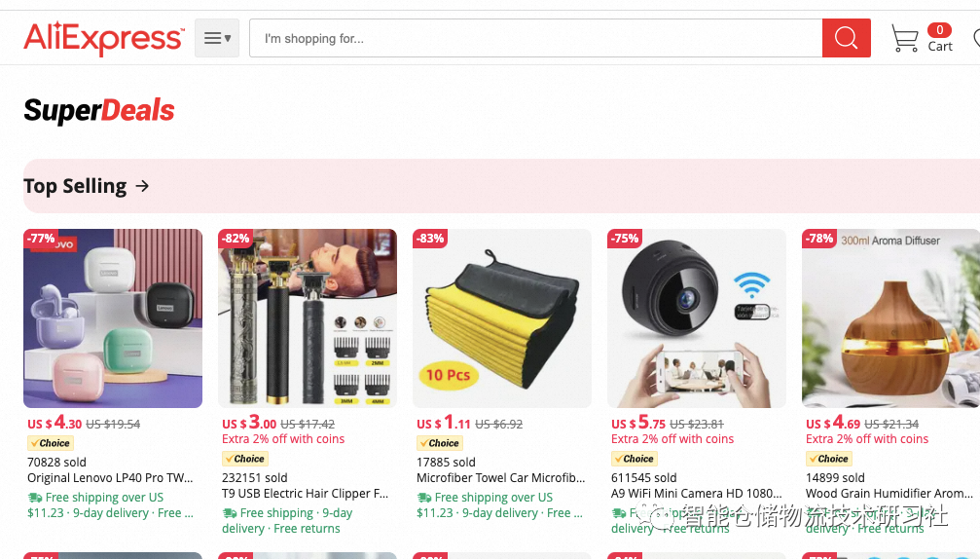Click the AliExpress logo

pyautogui.click(x=104, y=38)
